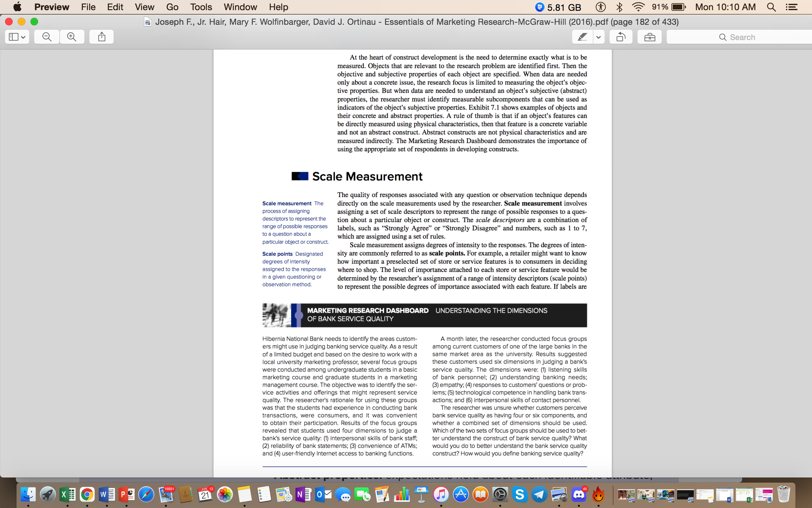
Task: Open Google Chrome from the Dock
Action: [87, 494]
